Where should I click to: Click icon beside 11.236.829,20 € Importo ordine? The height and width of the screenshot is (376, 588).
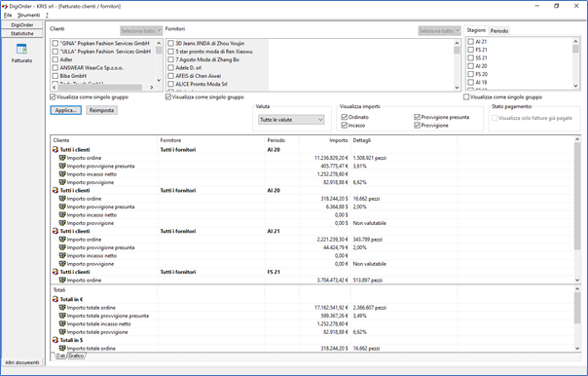point(62,158)
